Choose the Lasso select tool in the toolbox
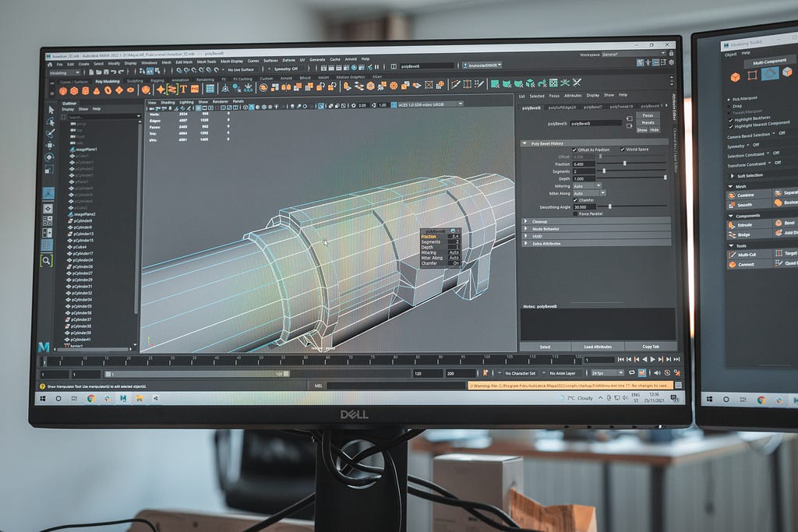 (x=51, y=122)
